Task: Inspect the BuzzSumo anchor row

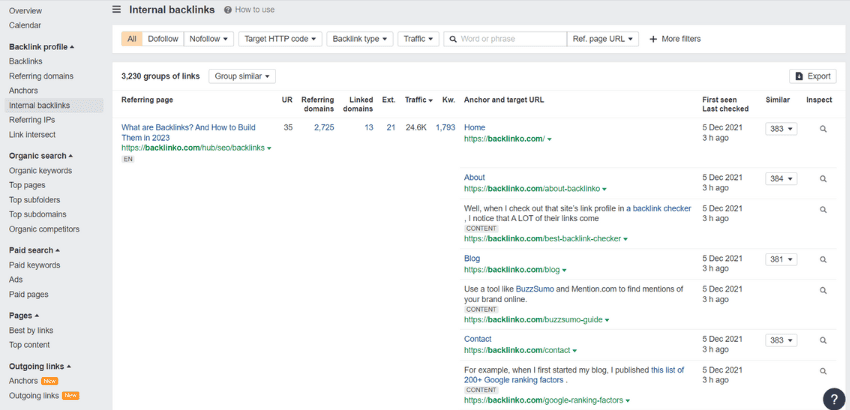Action: coord(823,291)
